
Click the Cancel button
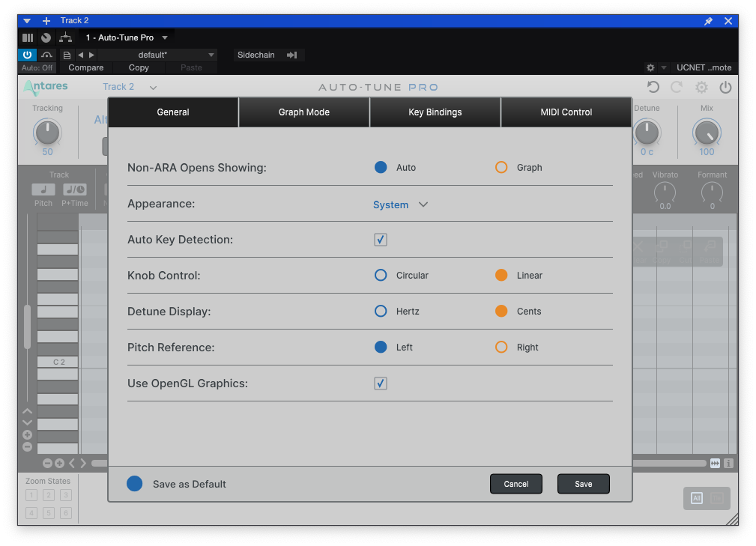516,484
